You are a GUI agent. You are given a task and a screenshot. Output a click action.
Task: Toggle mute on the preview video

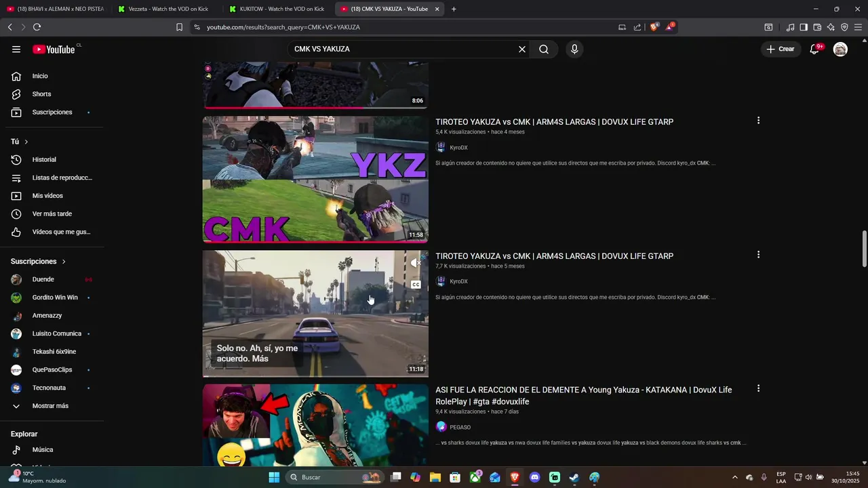click(x=416, y=263)
